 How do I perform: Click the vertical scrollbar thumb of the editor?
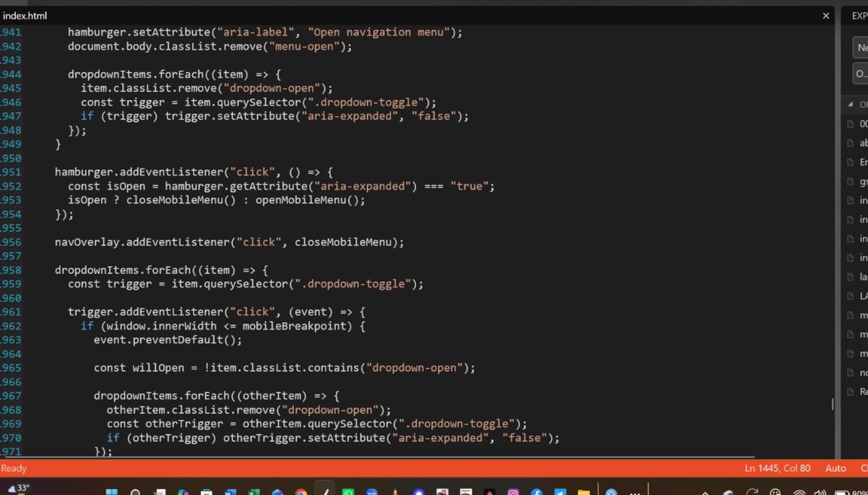click(x=832, y=405)
